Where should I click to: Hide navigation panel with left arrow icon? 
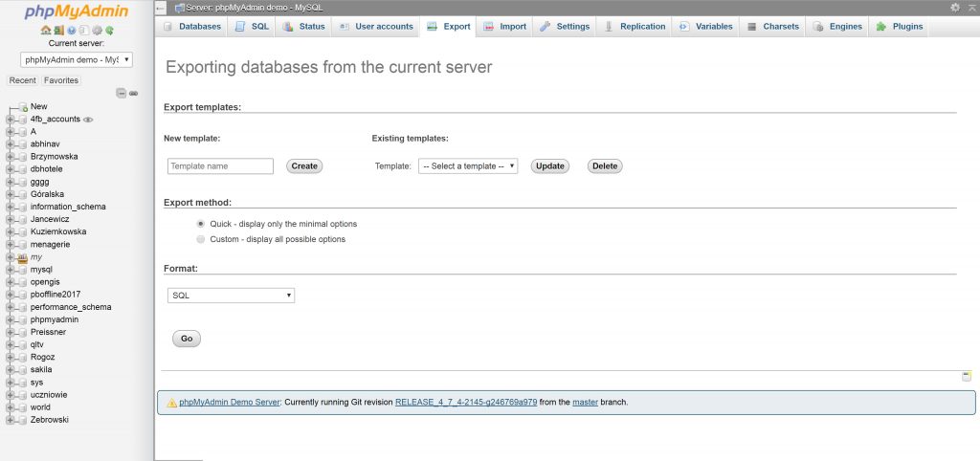click(161, 8)
